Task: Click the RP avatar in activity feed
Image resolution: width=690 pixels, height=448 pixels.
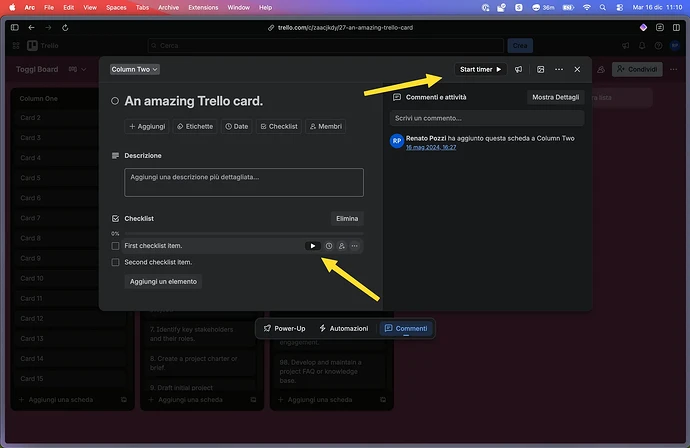Action: pos(397,141)
